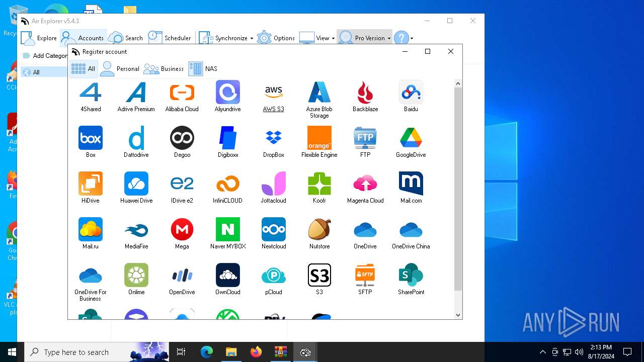Choose the Box service icon

pos(91,138)
